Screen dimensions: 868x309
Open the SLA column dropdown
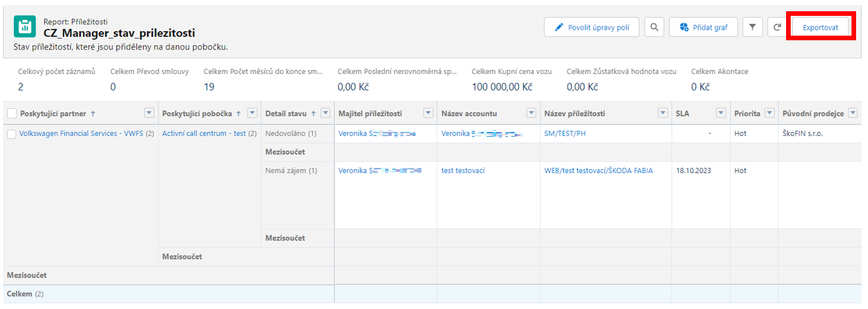coord(721,114)
